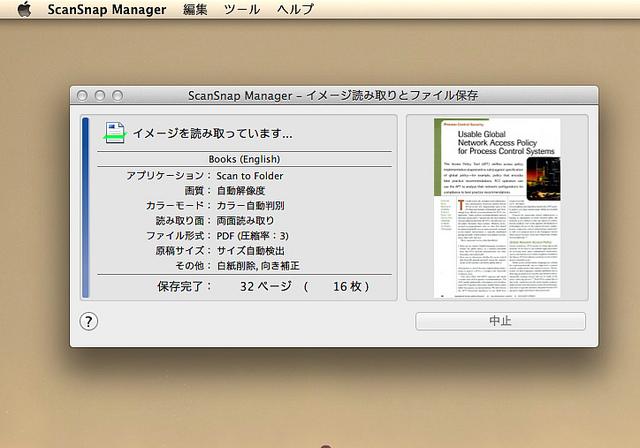Open the ツール menu
The width and height of the screenshot is (640, 448).
(242, 10)
